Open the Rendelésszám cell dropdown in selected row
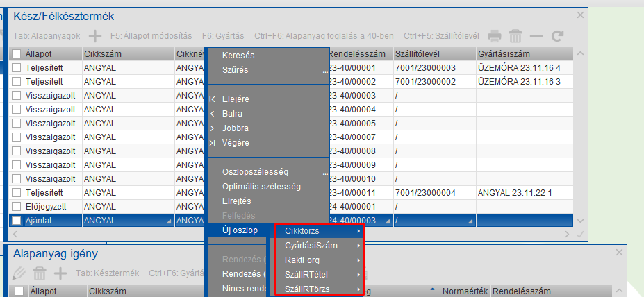 pyautogui.click(x=388, y=222)
